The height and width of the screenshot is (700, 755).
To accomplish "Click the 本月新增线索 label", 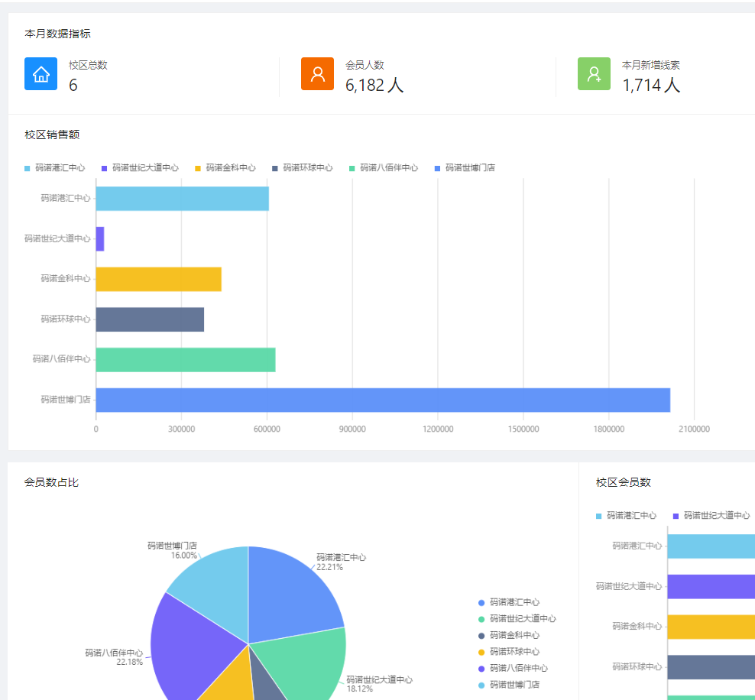I will coord(651,65).
